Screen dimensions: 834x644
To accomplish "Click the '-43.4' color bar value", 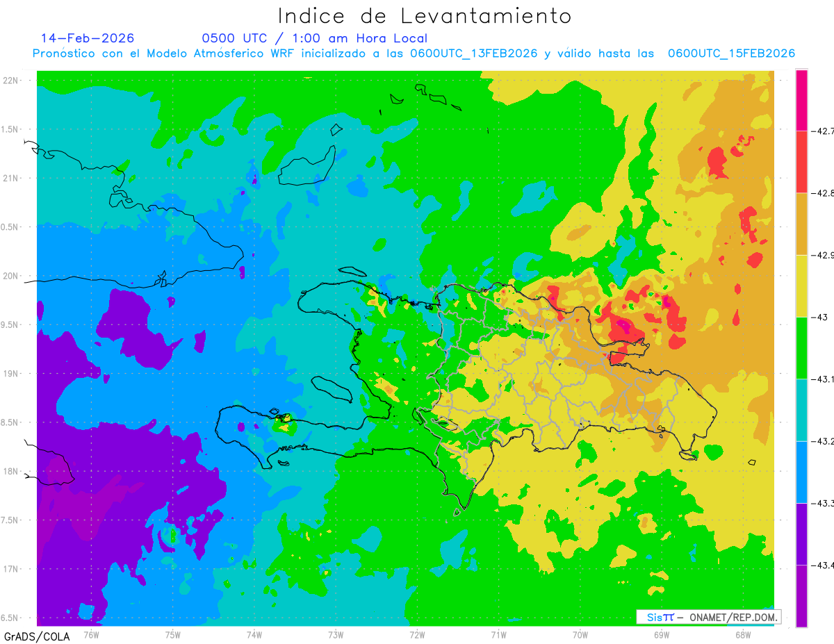I will [823, 565].
